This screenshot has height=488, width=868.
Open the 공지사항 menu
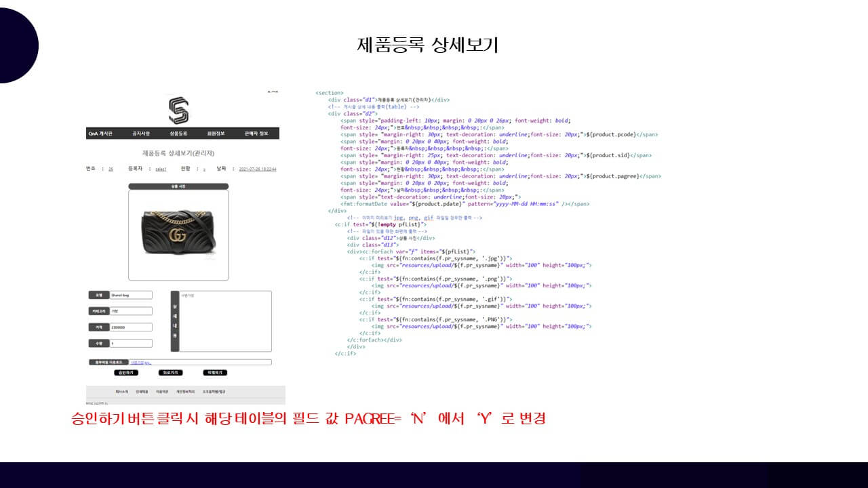pos(141,134)
